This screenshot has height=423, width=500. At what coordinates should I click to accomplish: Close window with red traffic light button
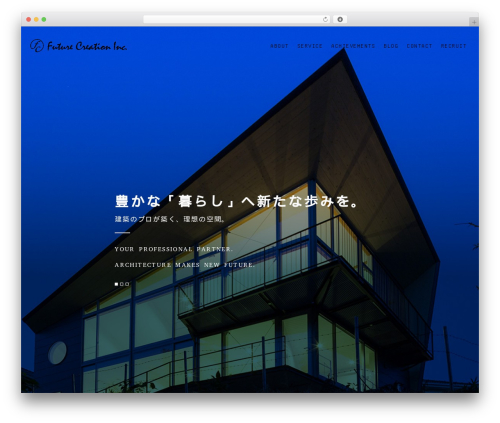(29, 19)
